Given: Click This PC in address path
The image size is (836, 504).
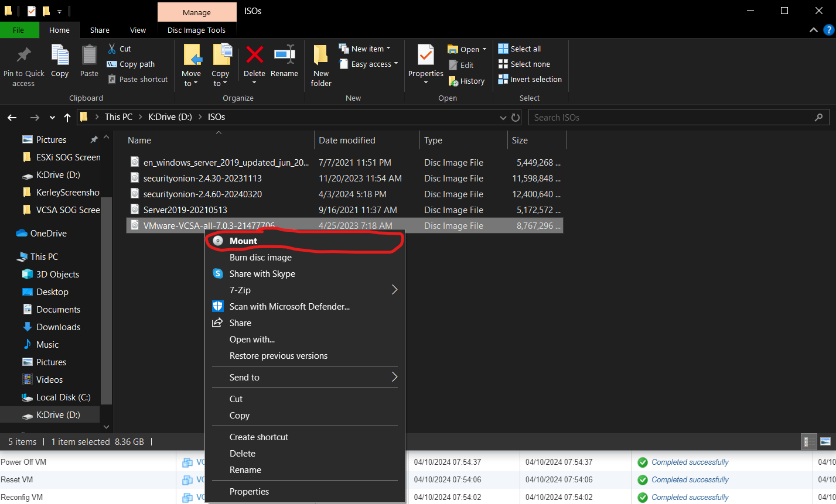Looking at the screenshot, I should 118,117.
